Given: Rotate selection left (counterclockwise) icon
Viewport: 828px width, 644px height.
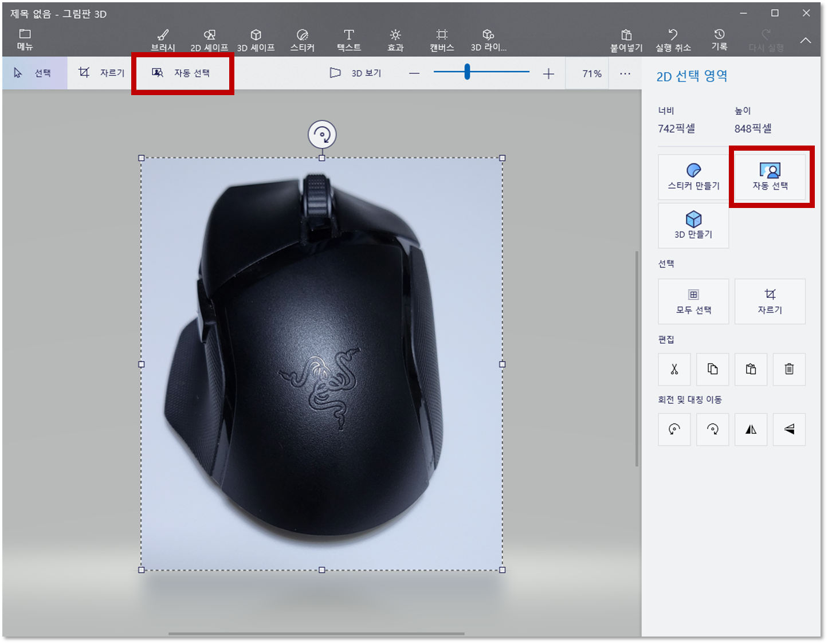Looking at the screenshot, I should [674, 429].
